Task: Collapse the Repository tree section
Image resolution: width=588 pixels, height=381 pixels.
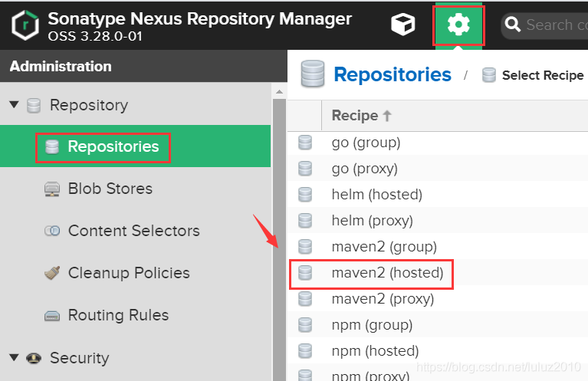Action: tap(15, 105)
